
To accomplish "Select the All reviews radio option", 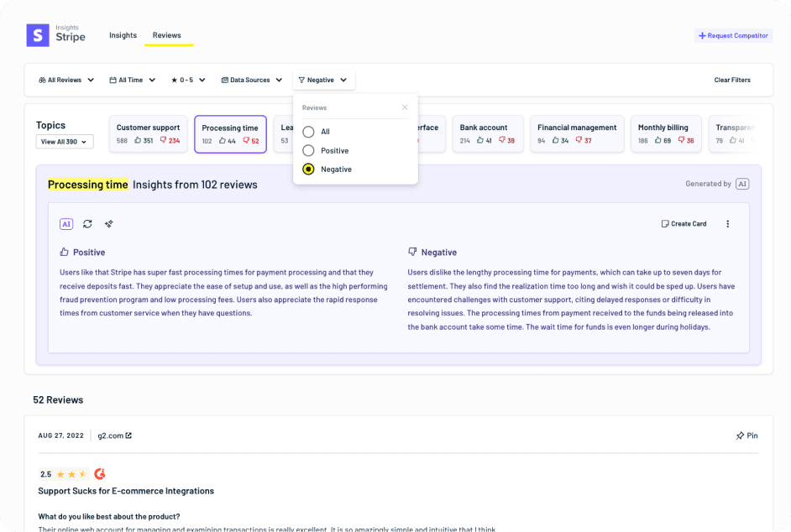I will pos(308,132).
